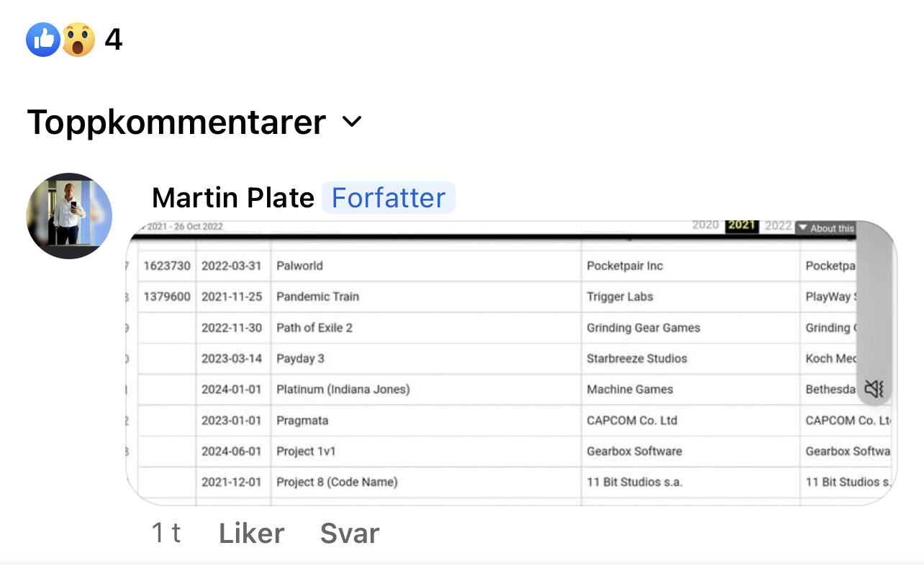
Task: Select the 2021 year tab in video
Action: click(x=741, y=225)
